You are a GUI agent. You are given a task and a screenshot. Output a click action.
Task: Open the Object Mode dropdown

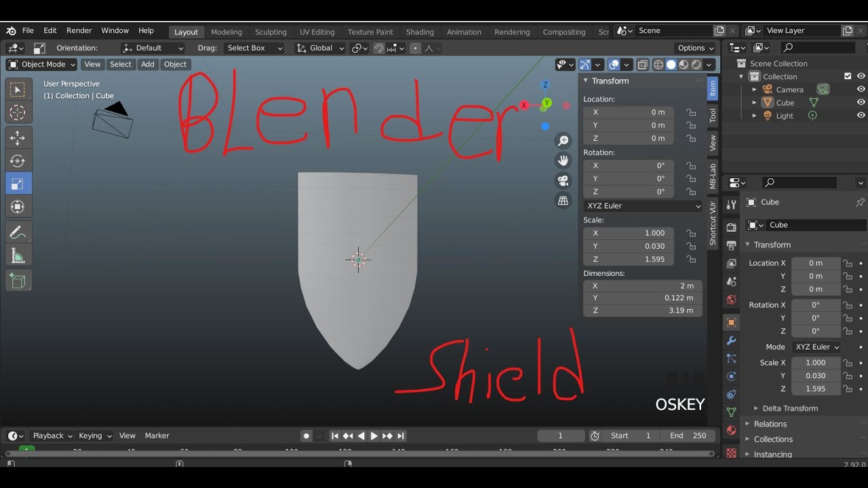coord(41,64)
